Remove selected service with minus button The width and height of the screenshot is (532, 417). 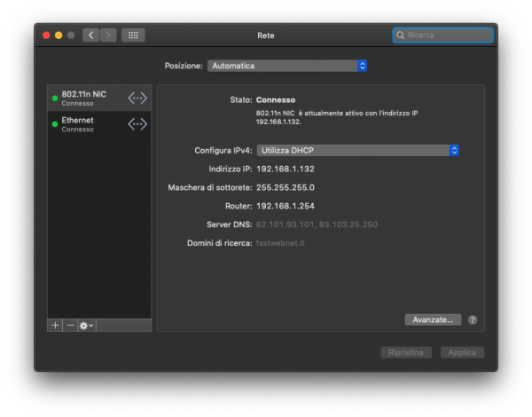pyautogui.click(x=70, y=326)
